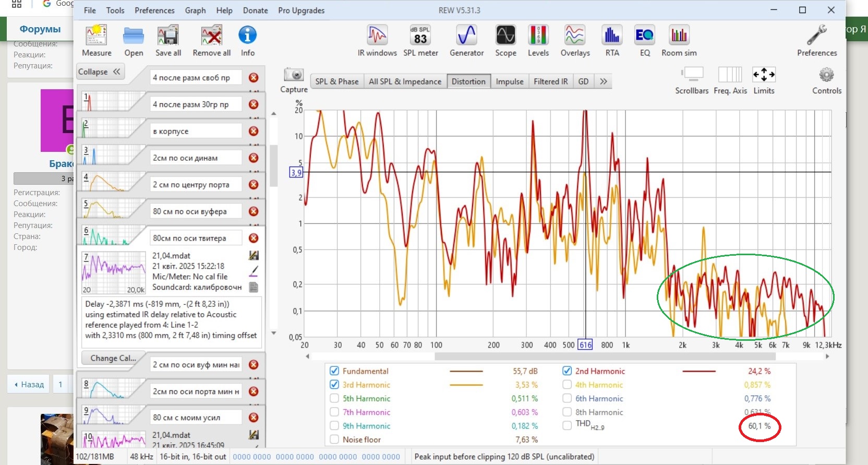Screen dimensions: 868x465
Task: Click measurement list scroll-up arrow
Action: (273, 114)
